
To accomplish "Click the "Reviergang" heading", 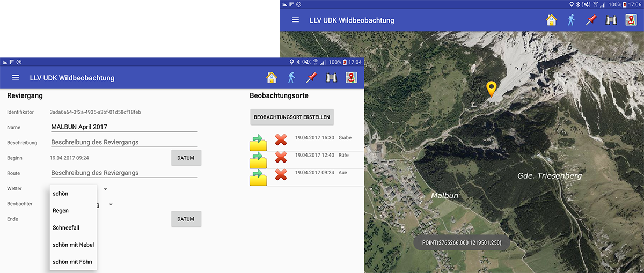I will tap(25, 96).
